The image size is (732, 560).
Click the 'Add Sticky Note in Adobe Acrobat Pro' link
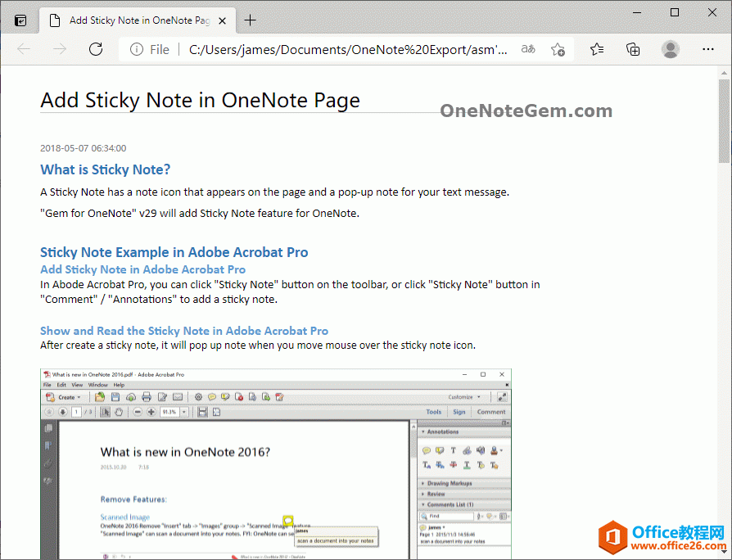142,269
